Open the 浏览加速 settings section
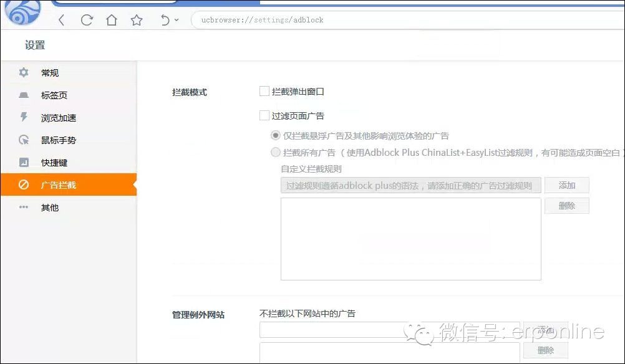The width and height of the screenshot is (625, 364). point(69,118)
